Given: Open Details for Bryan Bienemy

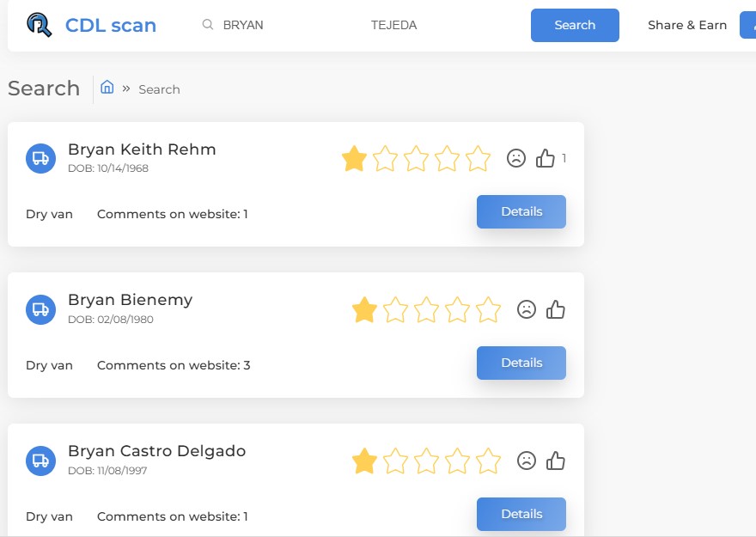Looking at the screenshot, I should [521, 363].
